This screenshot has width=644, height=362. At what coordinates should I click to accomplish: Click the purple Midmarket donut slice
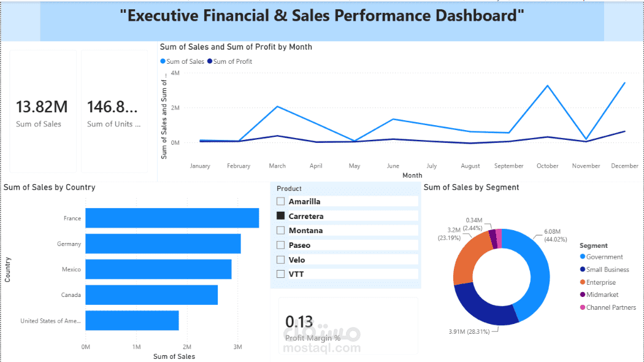coord(493,239)
